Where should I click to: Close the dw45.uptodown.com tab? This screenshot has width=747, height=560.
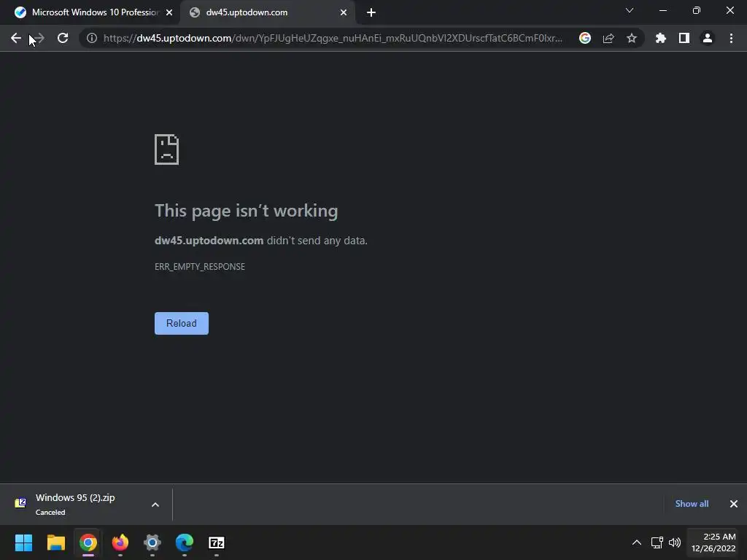click(344, 12)
